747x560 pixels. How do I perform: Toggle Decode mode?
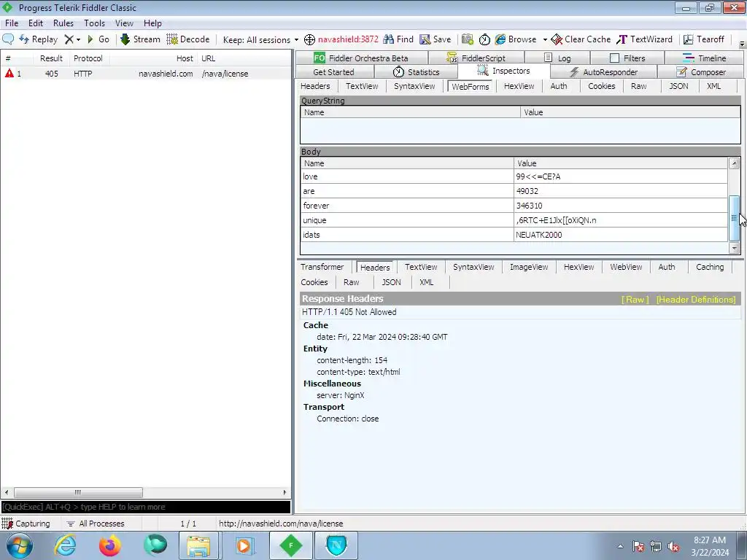click(x=188, y=39)
